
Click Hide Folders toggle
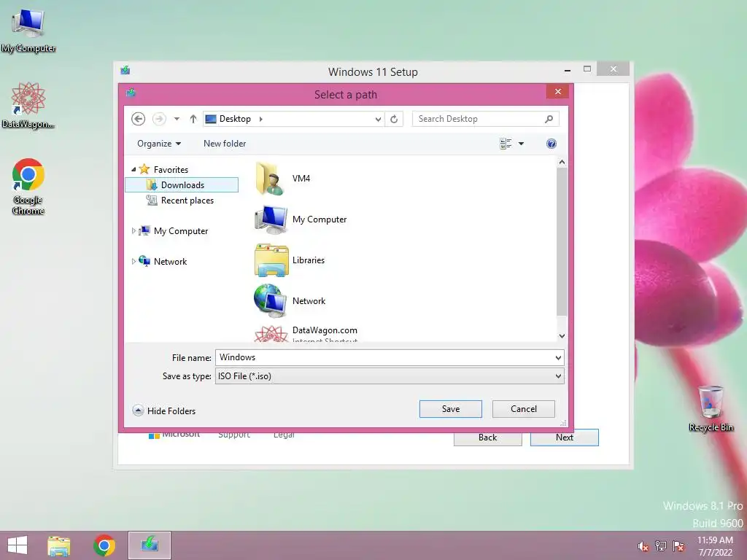[x=164, y=411]
